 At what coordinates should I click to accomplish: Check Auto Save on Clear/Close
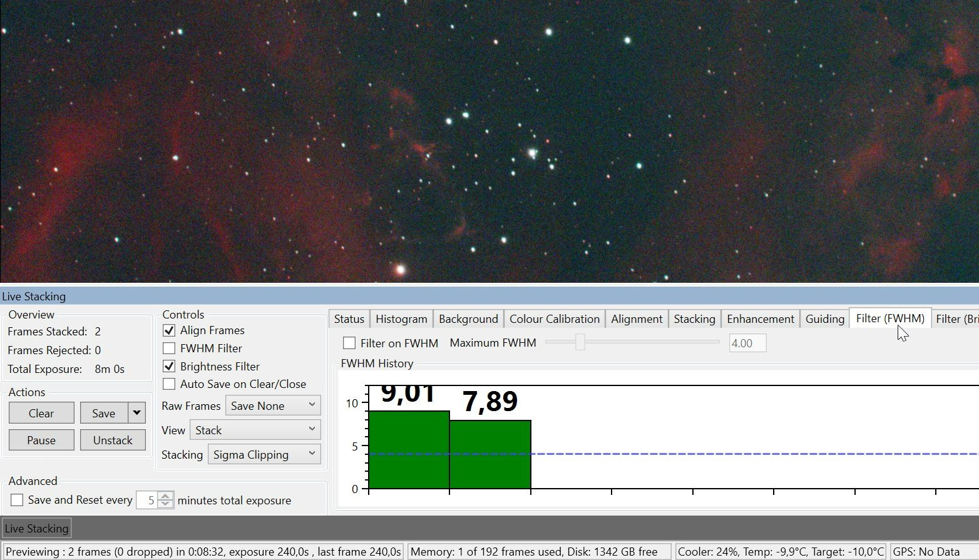pos(169,384)
